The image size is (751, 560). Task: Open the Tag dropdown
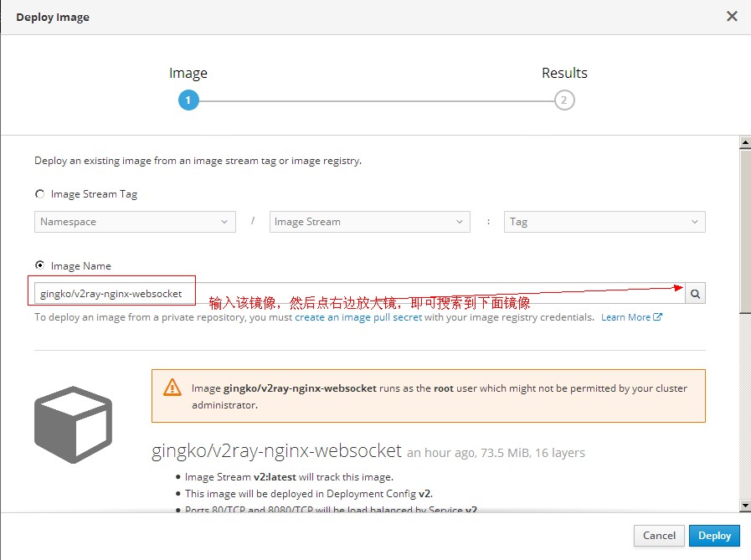point(604,222)
